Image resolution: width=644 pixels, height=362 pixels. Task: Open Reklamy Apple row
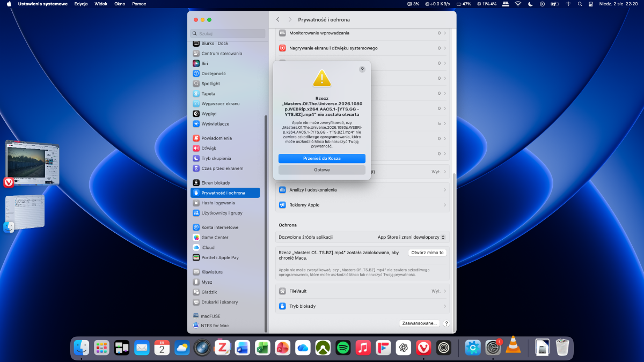pyautogui.click(x=363, y=205)
